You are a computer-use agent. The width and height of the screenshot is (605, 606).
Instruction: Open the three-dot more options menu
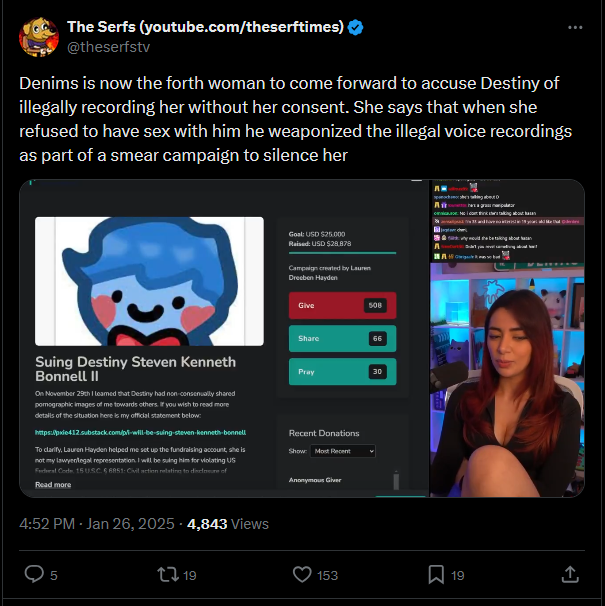tap(575, 27)
